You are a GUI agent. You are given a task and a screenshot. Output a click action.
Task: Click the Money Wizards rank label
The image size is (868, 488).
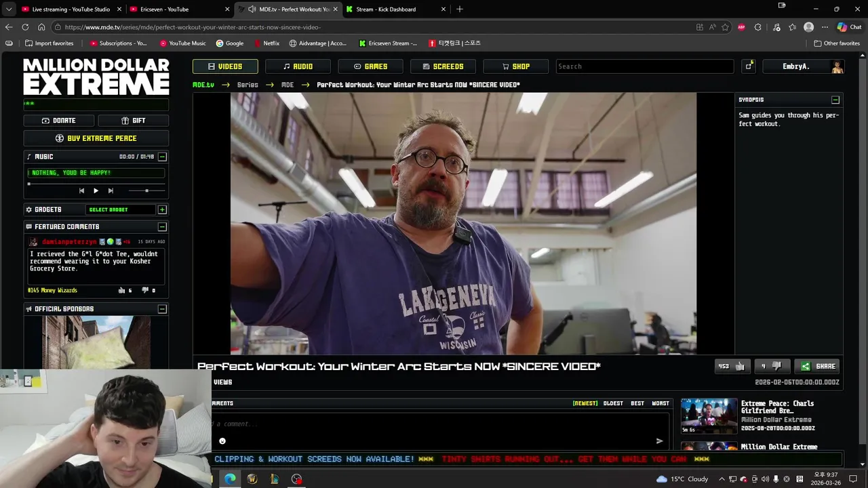(52, 290)
